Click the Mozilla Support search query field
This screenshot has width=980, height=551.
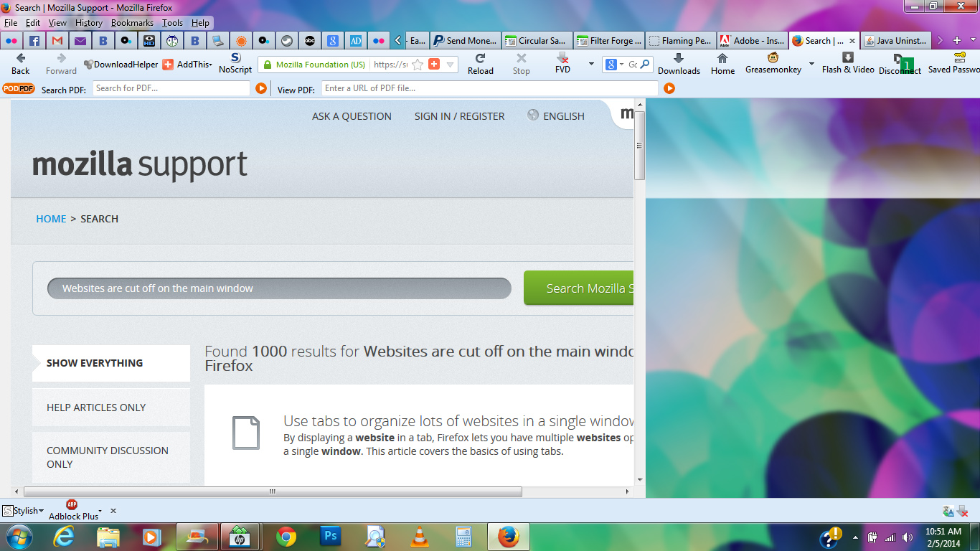point(279,288)
